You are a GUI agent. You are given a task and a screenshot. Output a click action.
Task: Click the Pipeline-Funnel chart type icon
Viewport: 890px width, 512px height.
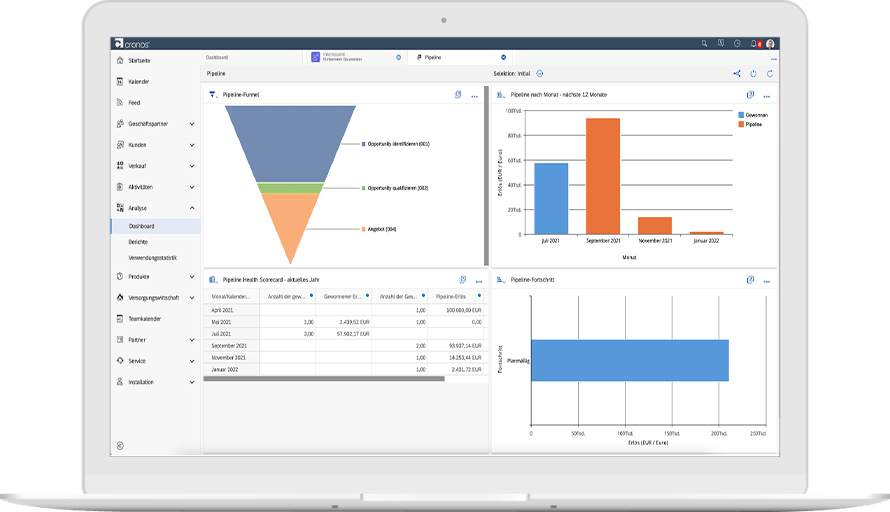[x=212, y=94]
